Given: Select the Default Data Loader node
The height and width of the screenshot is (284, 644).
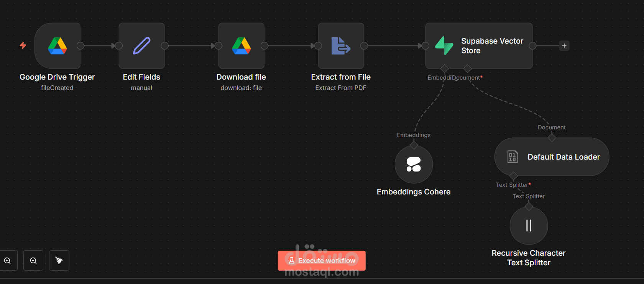Looking at the screenshot, I should pyautogui.click(x=552, y=157).
